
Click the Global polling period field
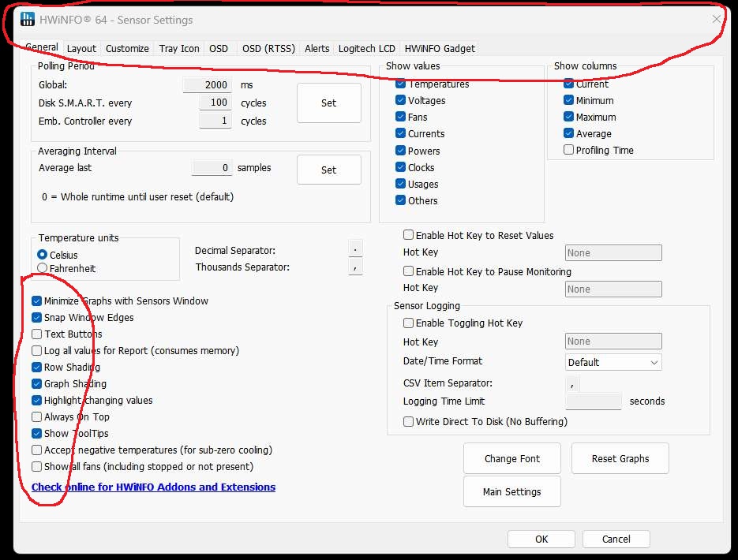pyautogui.click(x=207, y=84)
